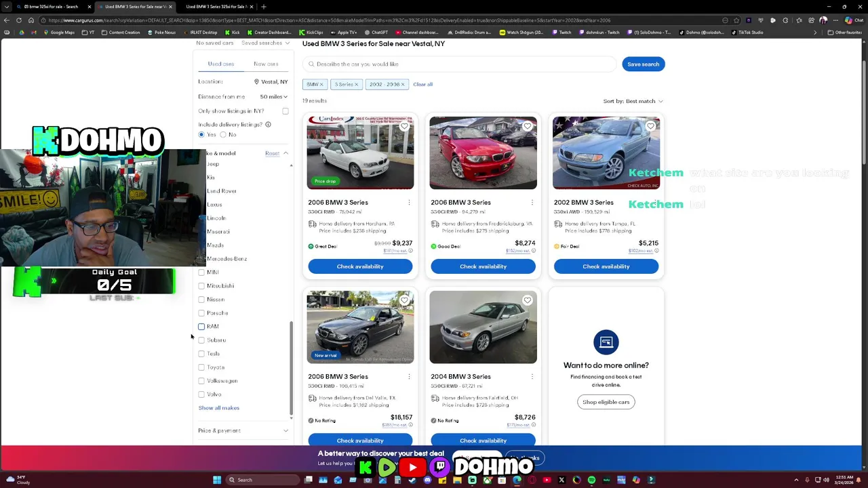This screenshot has height=488, width=868.
Task: Open the ChatGPT bookmark
Action: (376, 33)
